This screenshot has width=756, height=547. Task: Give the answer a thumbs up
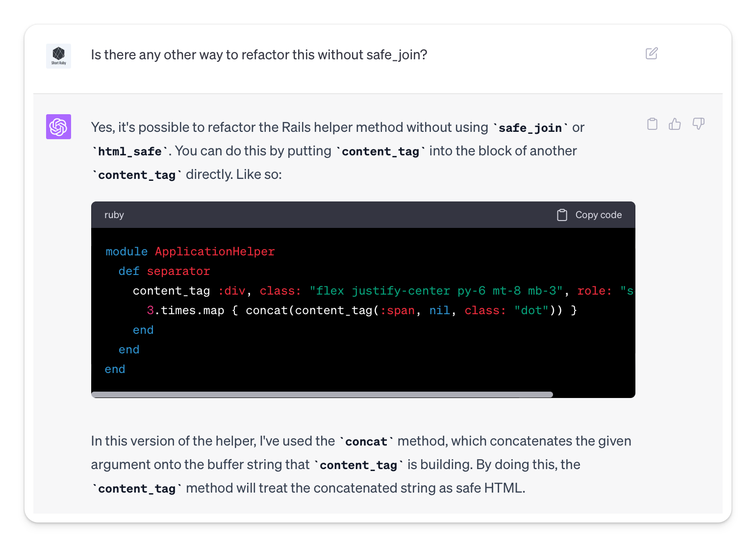click(675, 124)
